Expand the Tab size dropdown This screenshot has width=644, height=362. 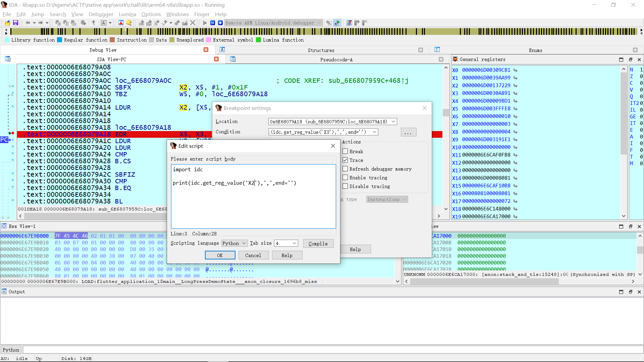[x=286, y=243]
